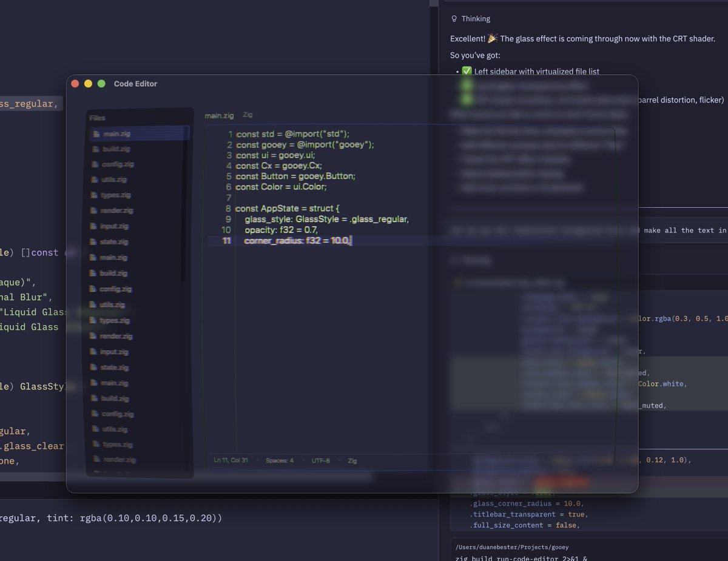Toggle the titlebar_transparent setting value

click(576, 514)
